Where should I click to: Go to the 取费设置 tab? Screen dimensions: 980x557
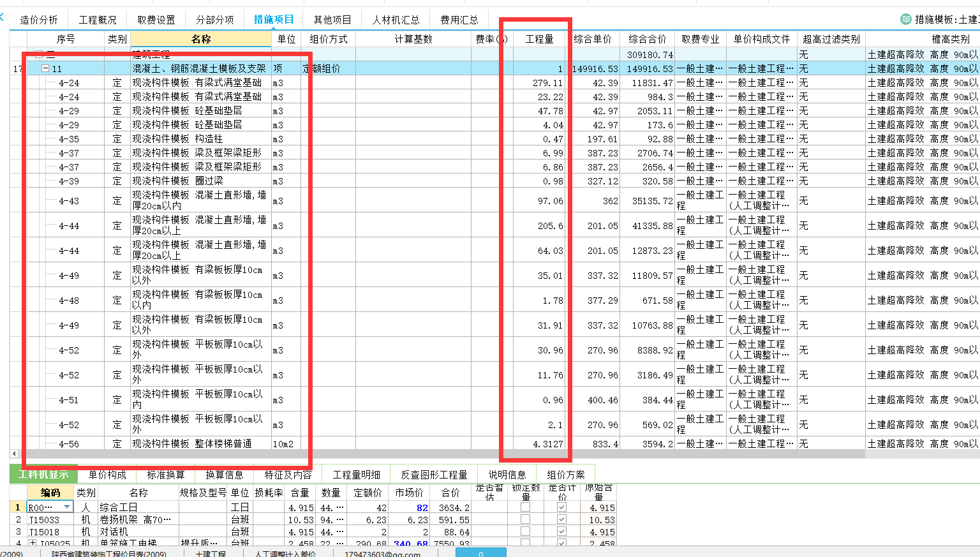[156, 20]
